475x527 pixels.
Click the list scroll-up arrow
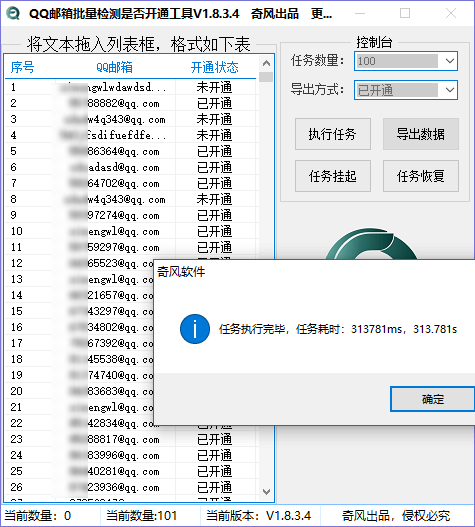click(266, 63)
